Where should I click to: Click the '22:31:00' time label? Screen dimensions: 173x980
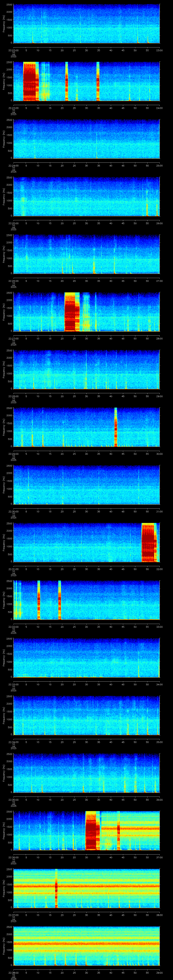click(x=13, y=569)
